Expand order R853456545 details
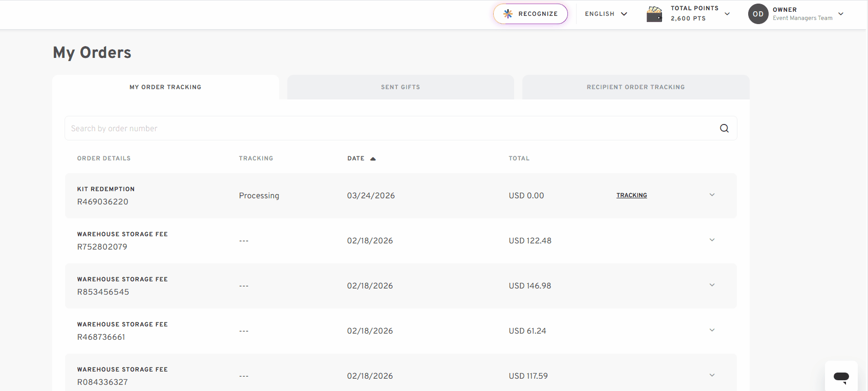Screen dimensions: 868x391 click(x=712, y=285)
